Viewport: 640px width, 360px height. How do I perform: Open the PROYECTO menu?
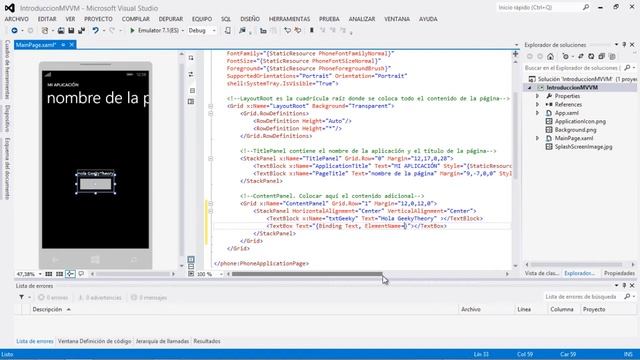click(98, 19)
